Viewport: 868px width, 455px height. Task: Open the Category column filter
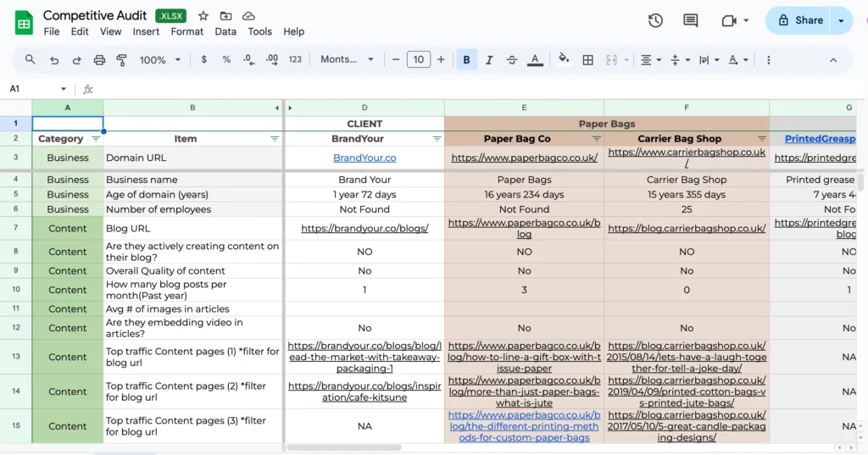pos(95,139)
